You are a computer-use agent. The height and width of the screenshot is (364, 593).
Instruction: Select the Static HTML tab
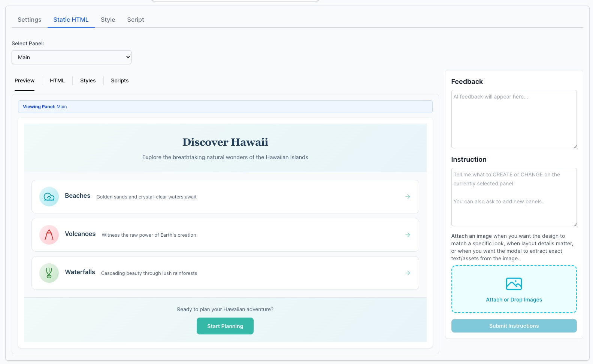pyautogui.click(x=71, y=20)
